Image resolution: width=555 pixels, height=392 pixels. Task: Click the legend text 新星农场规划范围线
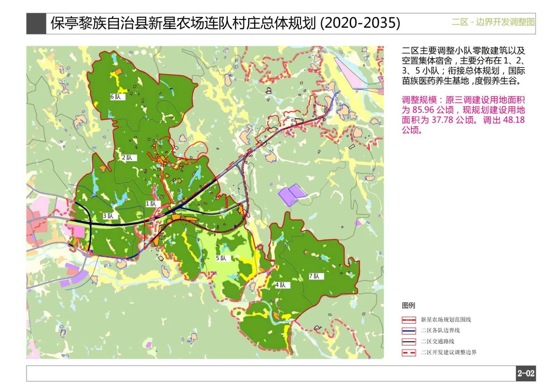coord(446,320)
